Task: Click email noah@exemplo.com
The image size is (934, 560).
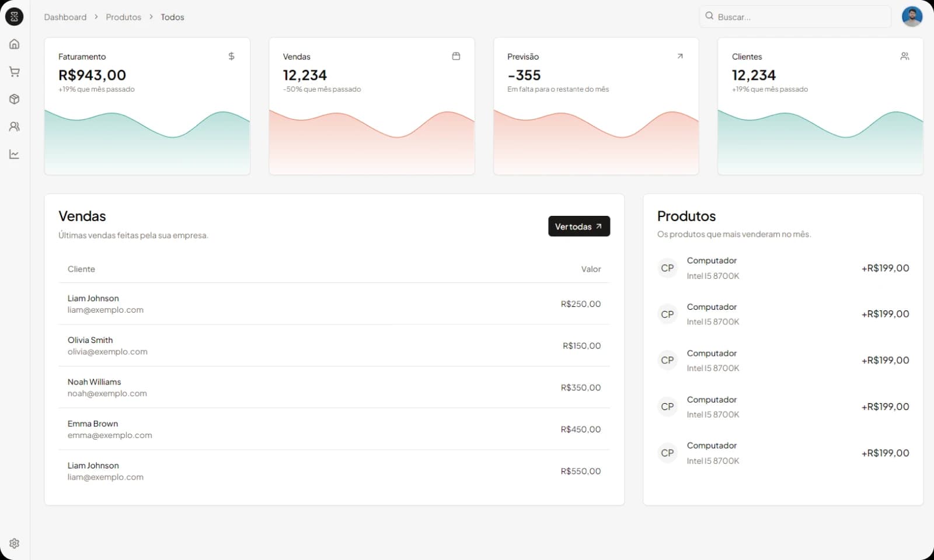Action: pyautogui.click(x=107, y=394)
